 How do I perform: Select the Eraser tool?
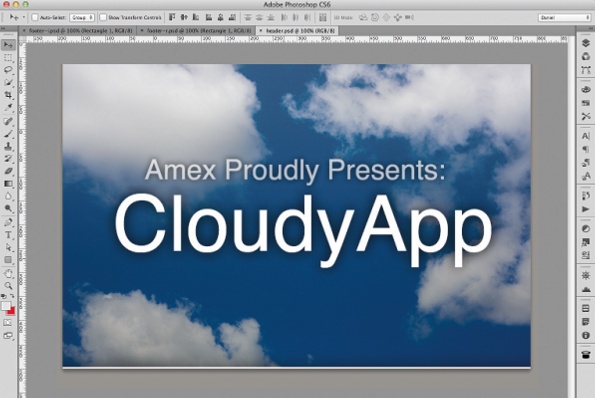(8, 171)
